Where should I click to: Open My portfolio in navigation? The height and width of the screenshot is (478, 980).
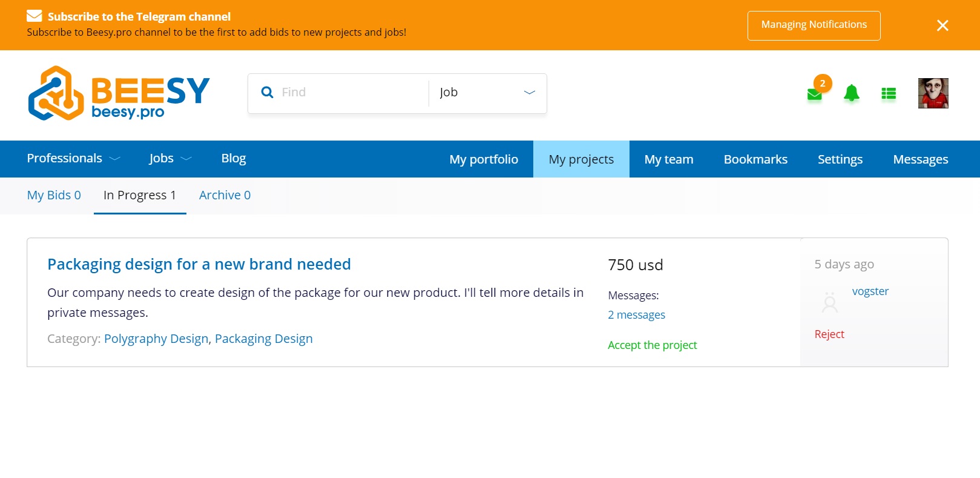point(484,159)
